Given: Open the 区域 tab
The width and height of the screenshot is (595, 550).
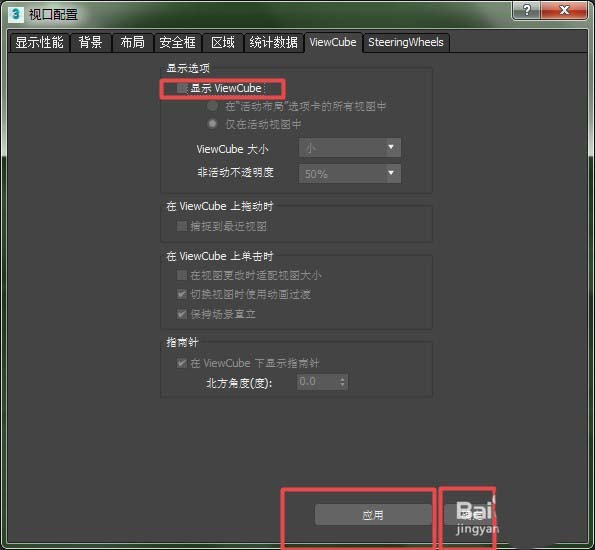Looking at the screenshot, I should (223, 43).
